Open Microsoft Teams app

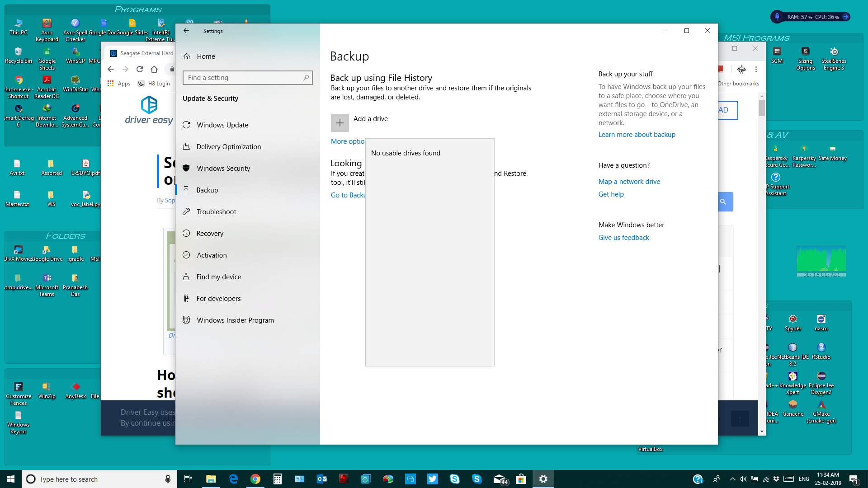coord(47,278)
